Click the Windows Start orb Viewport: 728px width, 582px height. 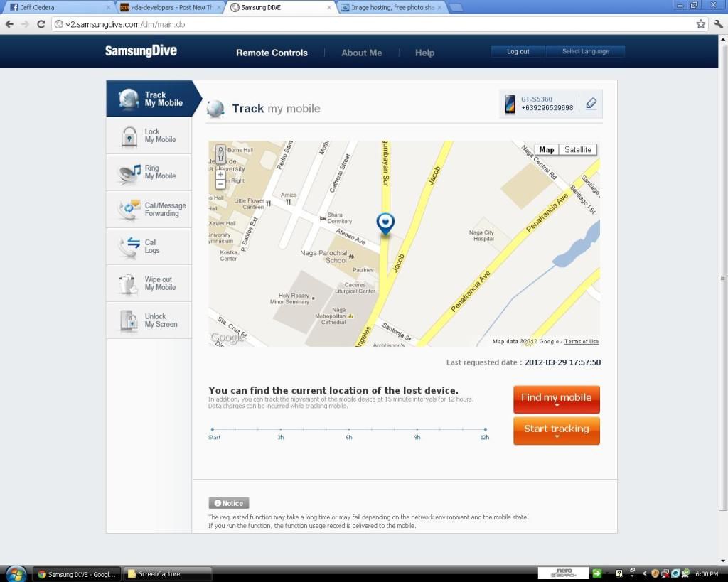click(x=16, y=574)
